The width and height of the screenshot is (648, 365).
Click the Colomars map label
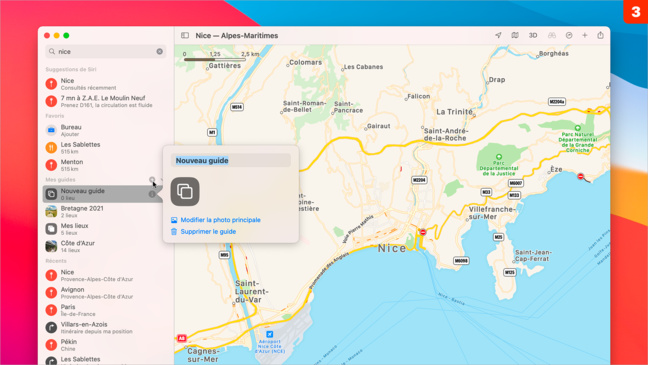coord(305,62)
